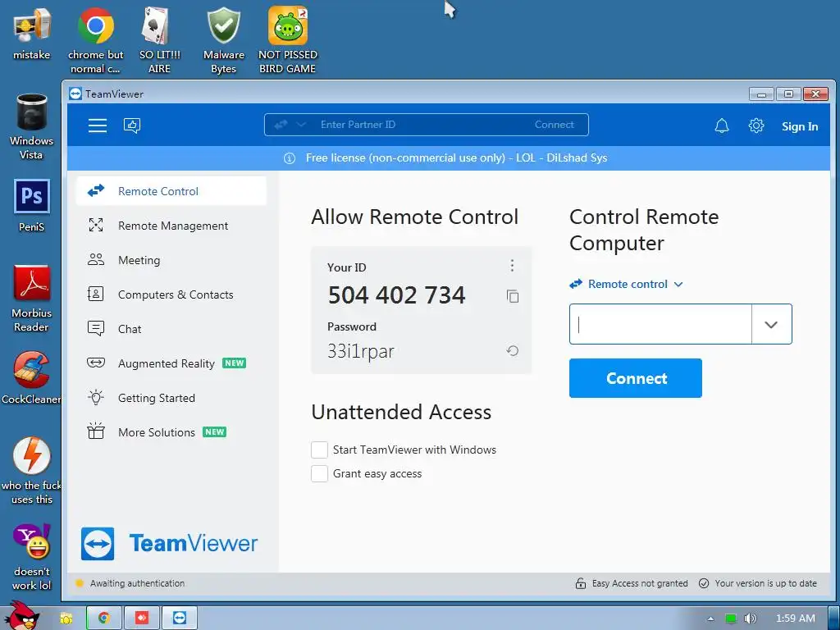Click the password text 33i1rpar
The width and height of the screenshot is (840, 630).
(x=361, y=351)
